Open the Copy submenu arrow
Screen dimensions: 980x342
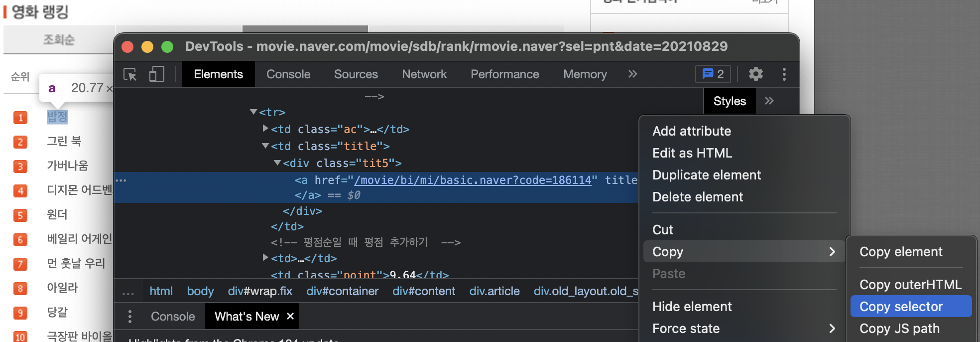[832, 252]
